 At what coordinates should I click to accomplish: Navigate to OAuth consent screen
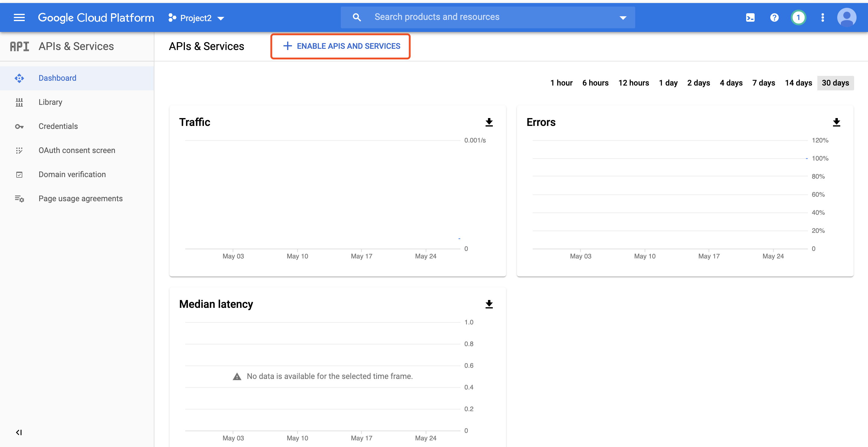(77, 150)
